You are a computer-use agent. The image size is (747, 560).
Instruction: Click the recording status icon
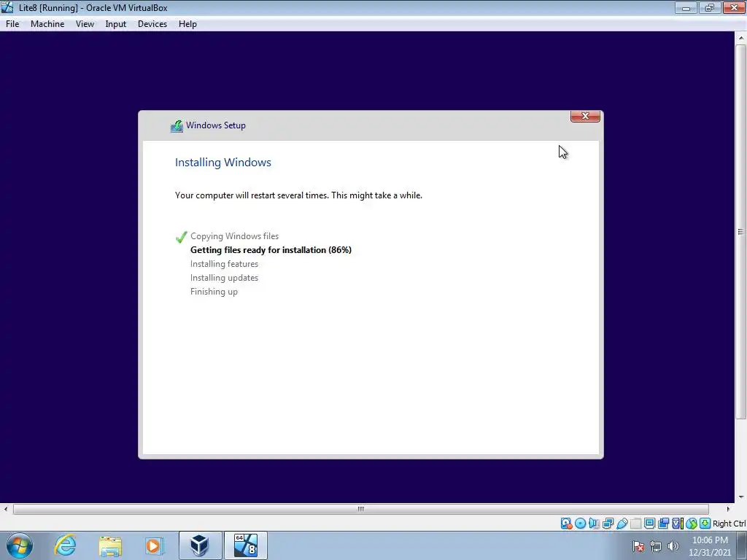[x=663, y=524]
